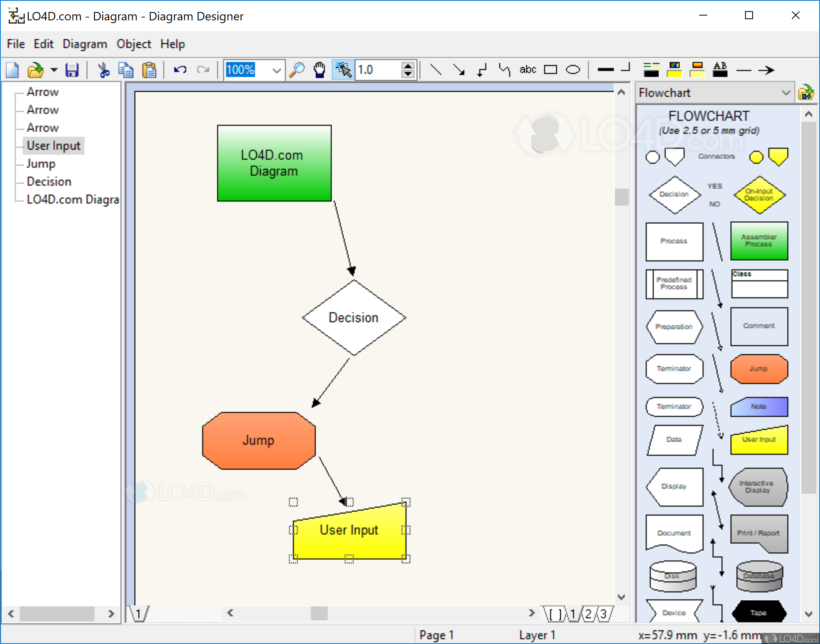
Task: Click the load template palette icon
Action: [x=806, y=93]
